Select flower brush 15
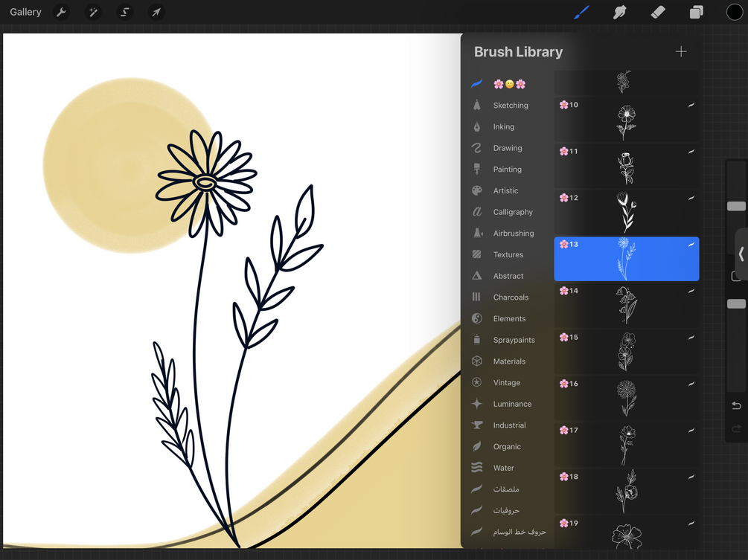Viewport: 748px width, 560px height. 627,352
